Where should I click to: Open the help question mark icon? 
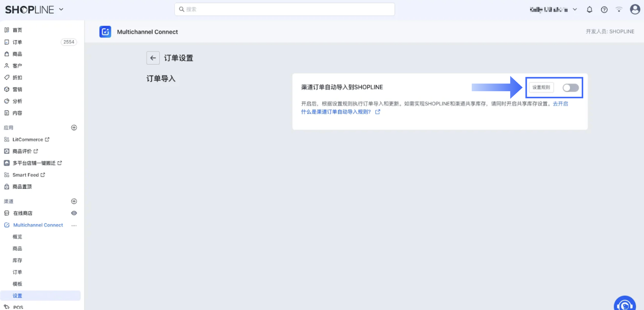click(604, 10)
